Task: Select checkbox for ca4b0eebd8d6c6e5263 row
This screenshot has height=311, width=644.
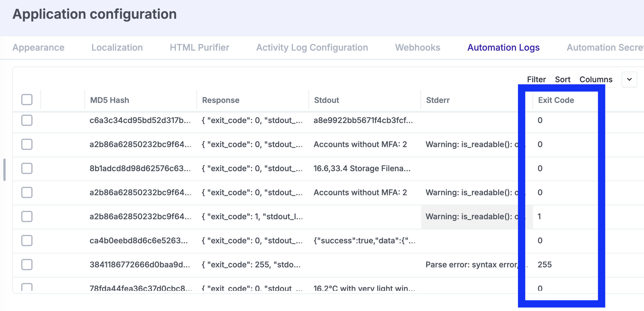Action: (27, 241)
